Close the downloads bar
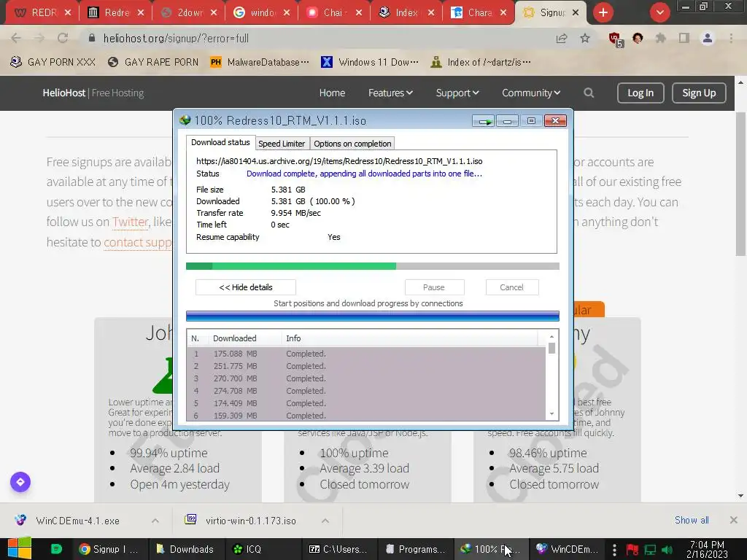The height and width of the screenshot is (560, 747). click(x=734, y=520)
